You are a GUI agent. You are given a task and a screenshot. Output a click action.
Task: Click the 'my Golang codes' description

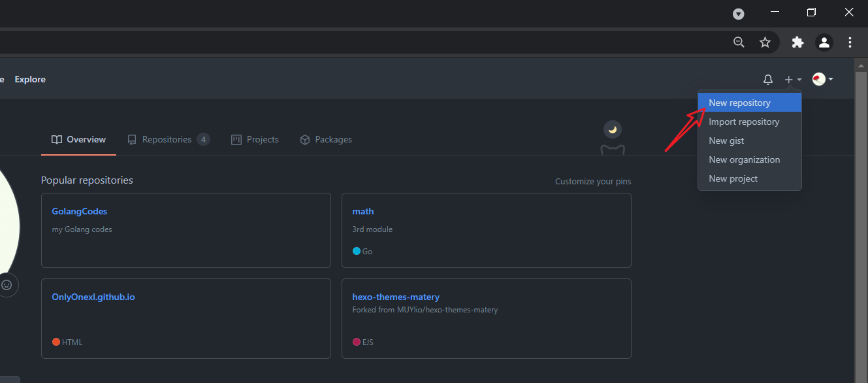[82, 229]
